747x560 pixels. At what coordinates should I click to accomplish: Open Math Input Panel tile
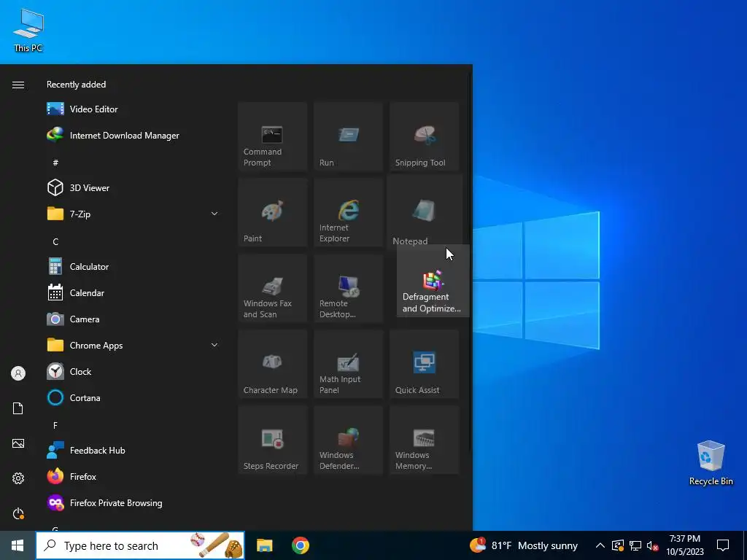pyautogui.click(x=348, y=364)
